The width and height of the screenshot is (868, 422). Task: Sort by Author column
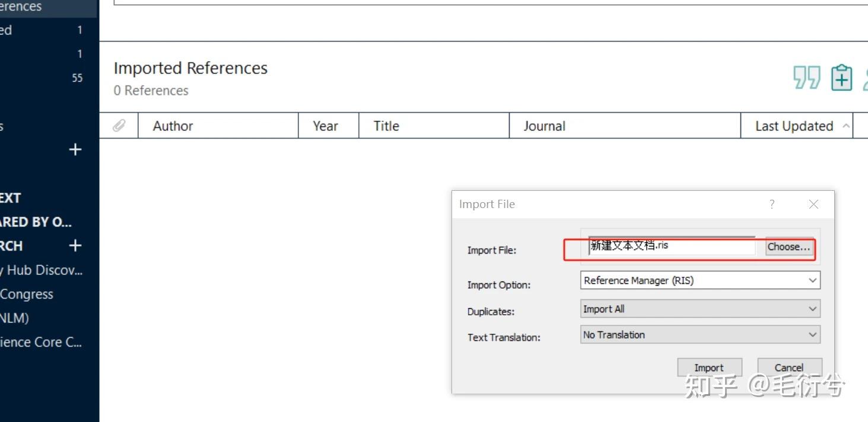tap(218, 126)
